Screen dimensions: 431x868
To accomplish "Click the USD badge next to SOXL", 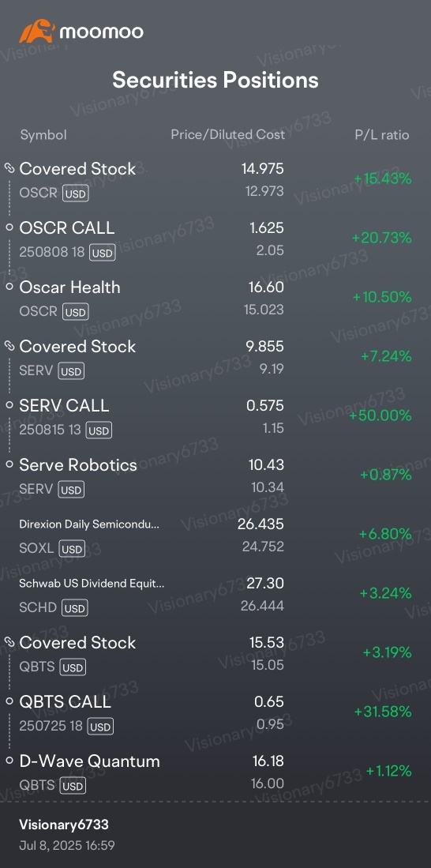I will click(73, 549).
